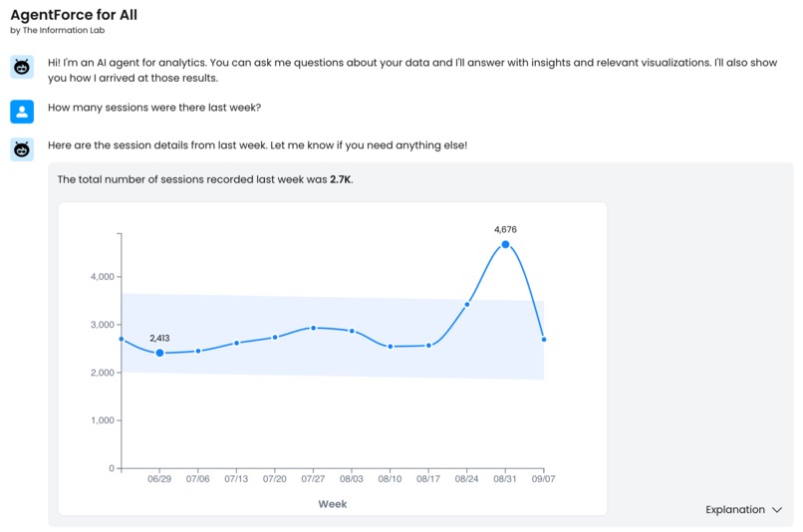This screenshot has height=532, width=803.
Task: Click the bold 2.7K total in summary
Action: [341, 179]
